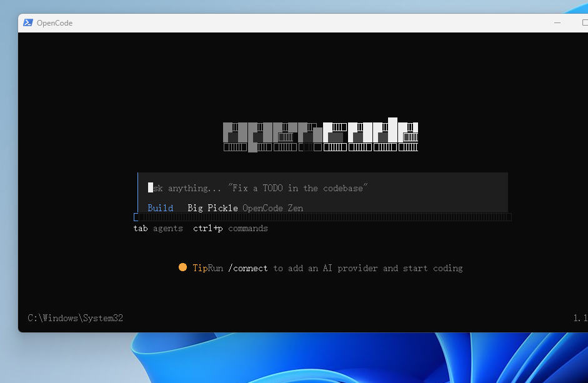Click the "tab agents" shortcut hint

[158, 229]
